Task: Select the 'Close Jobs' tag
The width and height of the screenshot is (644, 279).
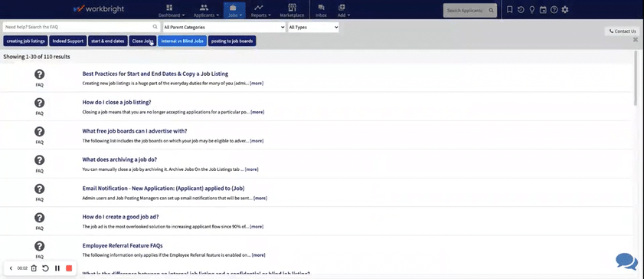Action: pyautogui.click(x=142, y=41)
